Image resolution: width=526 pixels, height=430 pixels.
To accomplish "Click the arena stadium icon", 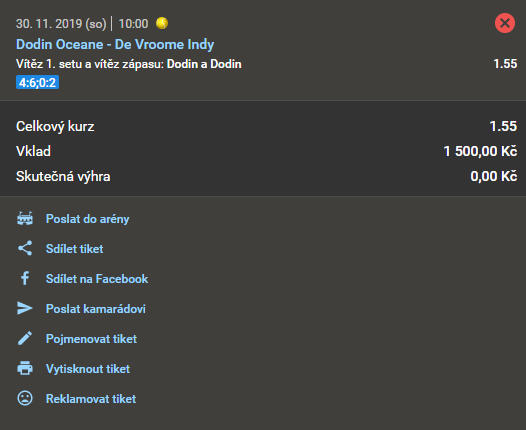I will point(25,219).
